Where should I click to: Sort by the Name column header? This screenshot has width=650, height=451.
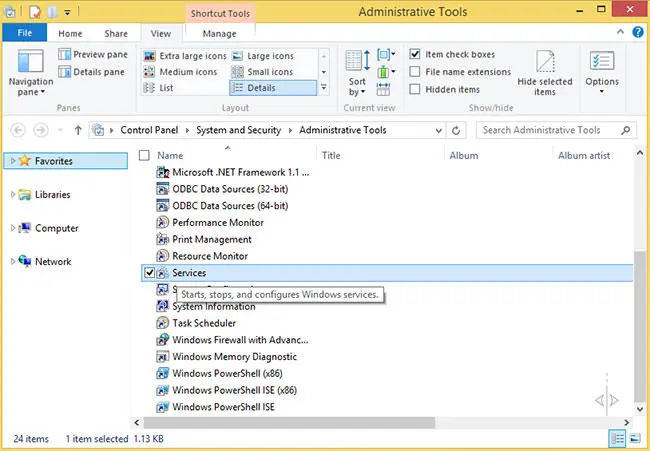tap(170, 155)
